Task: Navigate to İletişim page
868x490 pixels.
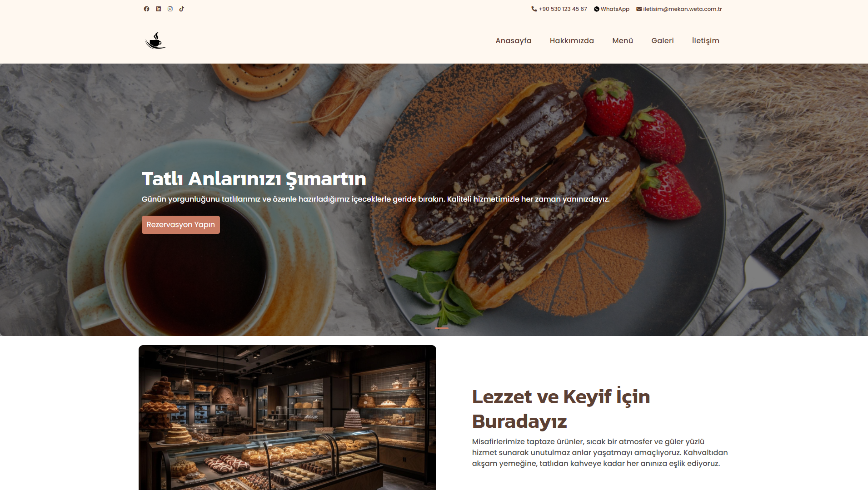Action: point(705,40)
